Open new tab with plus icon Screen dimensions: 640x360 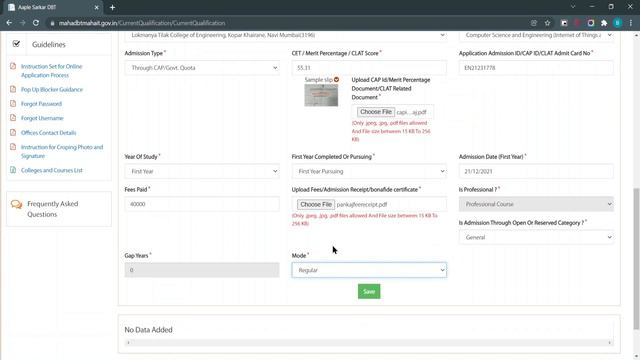[112, 7]
